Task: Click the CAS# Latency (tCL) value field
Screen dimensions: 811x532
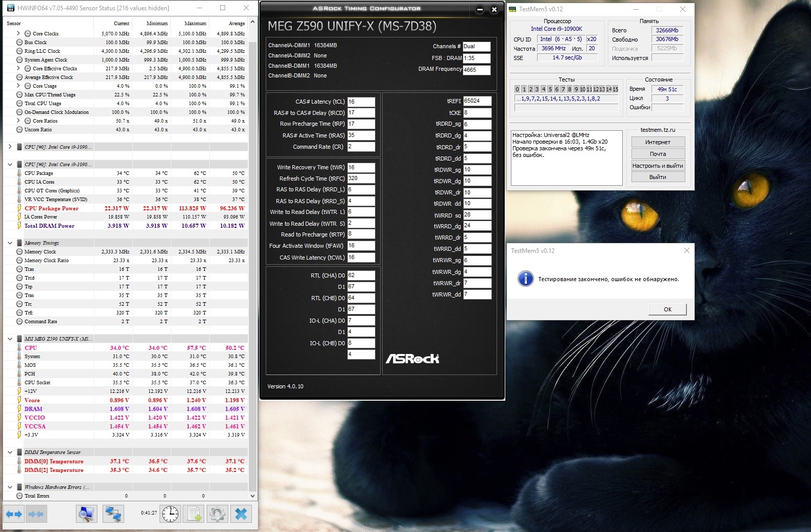Action: tap(361, 102)
